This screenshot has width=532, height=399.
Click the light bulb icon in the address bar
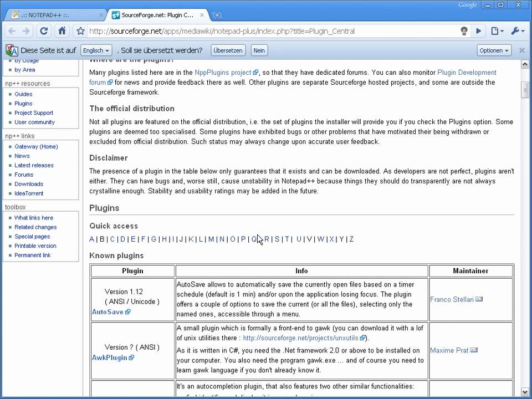[x=464, y=31]
